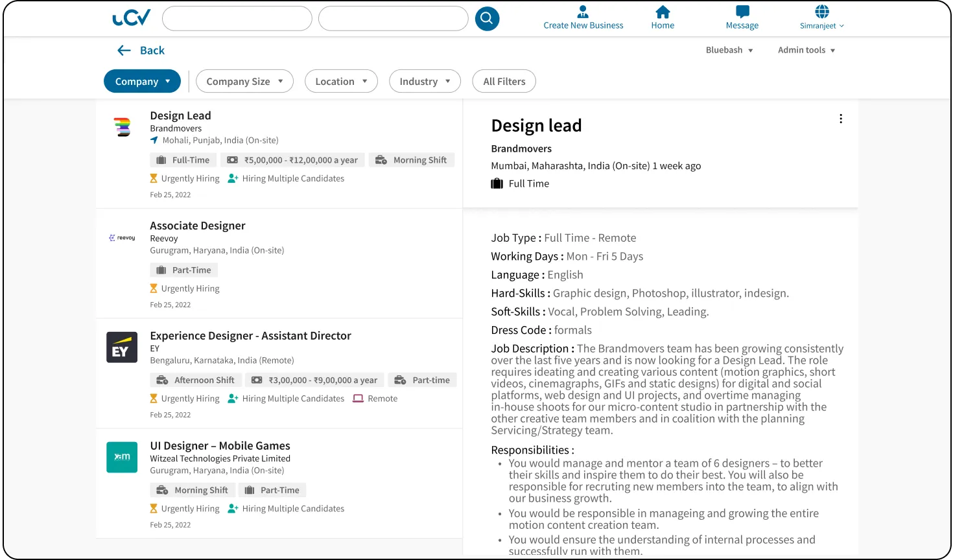
Task: Click Witzeal Technologies Private Limited company name
Action: tap(220, 458)
